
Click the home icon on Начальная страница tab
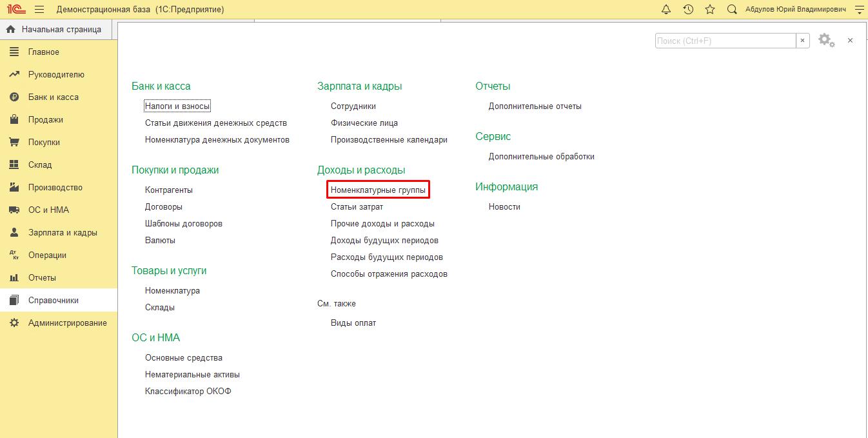click(x=10, y=29)
